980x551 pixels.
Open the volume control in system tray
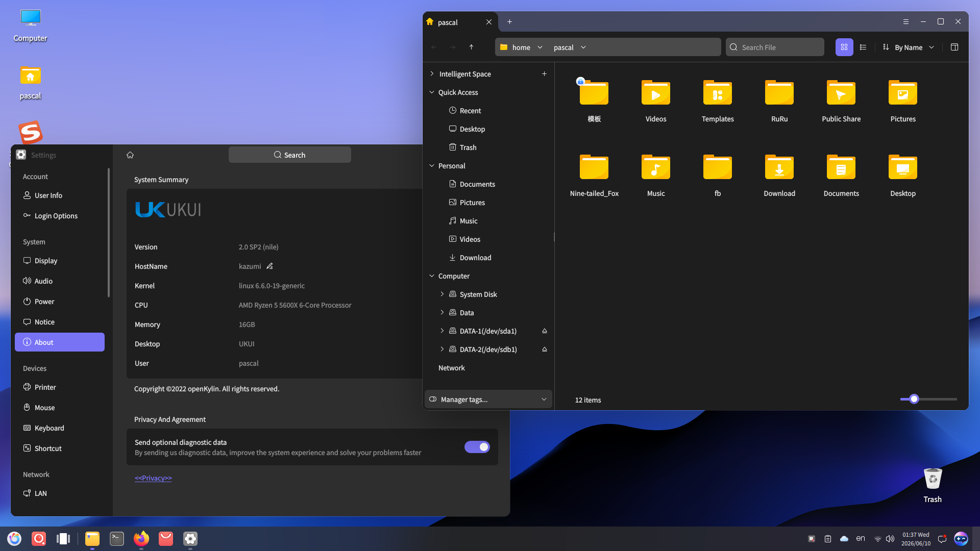[x=890, y=539]
